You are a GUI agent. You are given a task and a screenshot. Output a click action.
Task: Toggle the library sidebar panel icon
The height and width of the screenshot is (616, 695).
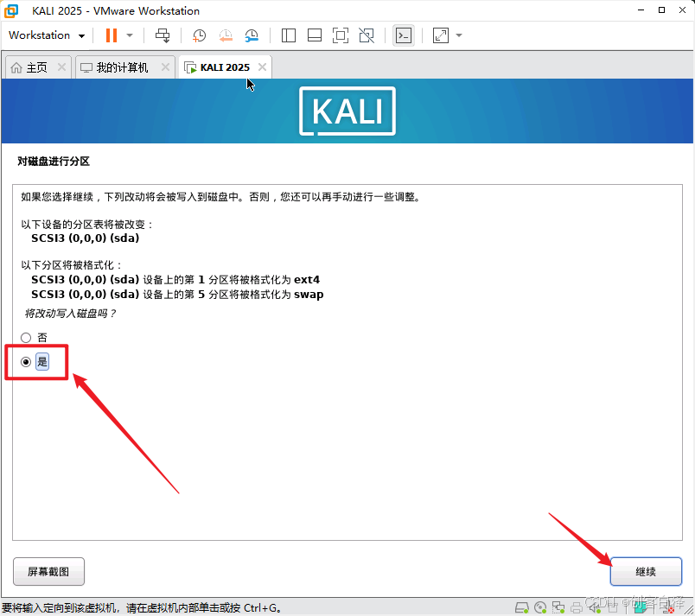[x=289, y=35]
